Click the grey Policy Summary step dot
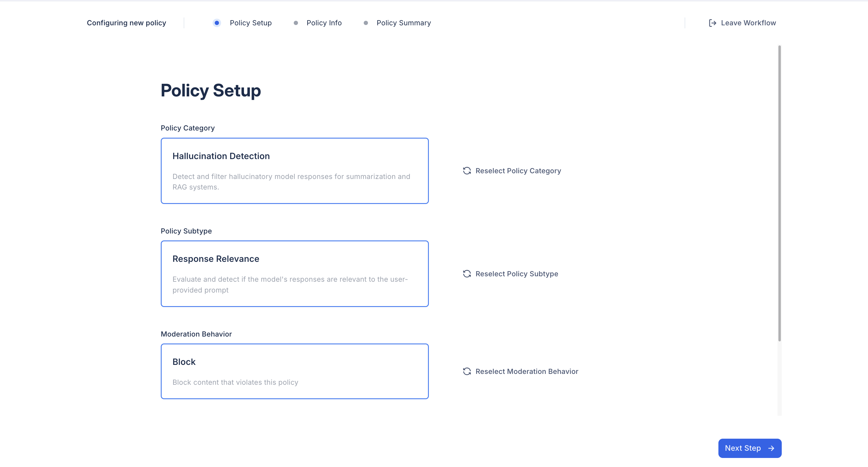868x467 pixels. pos(366,23)
